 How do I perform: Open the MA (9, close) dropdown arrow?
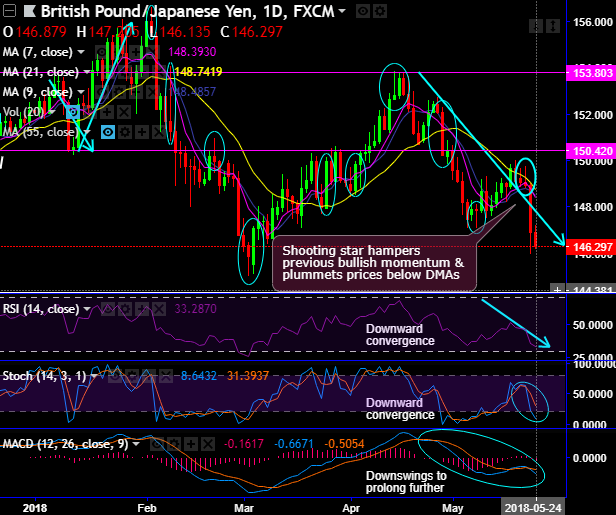pos(81,92)
